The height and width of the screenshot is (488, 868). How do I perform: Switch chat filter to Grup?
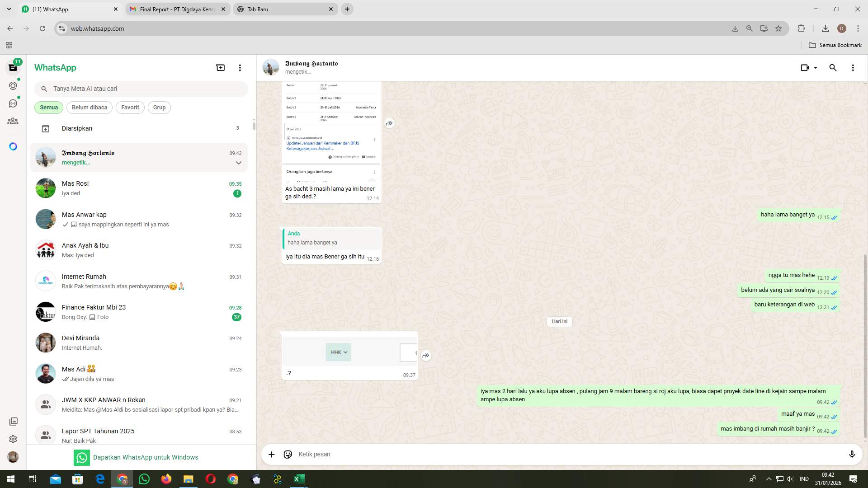click(159, 107)
